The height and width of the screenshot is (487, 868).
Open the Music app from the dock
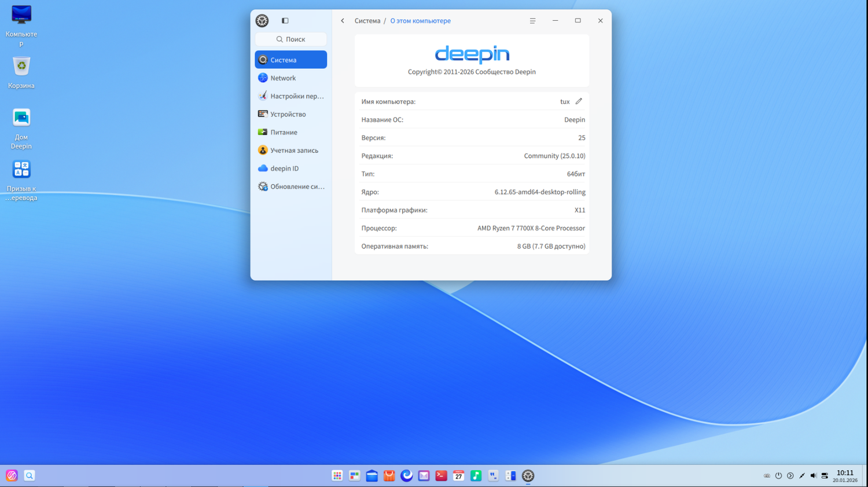[476, 475]
